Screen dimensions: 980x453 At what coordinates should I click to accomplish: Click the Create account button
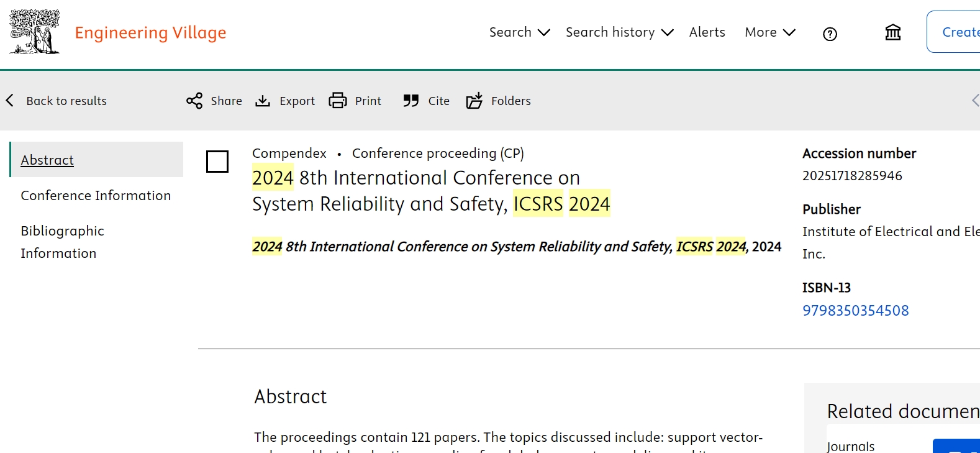pos(956,32)
